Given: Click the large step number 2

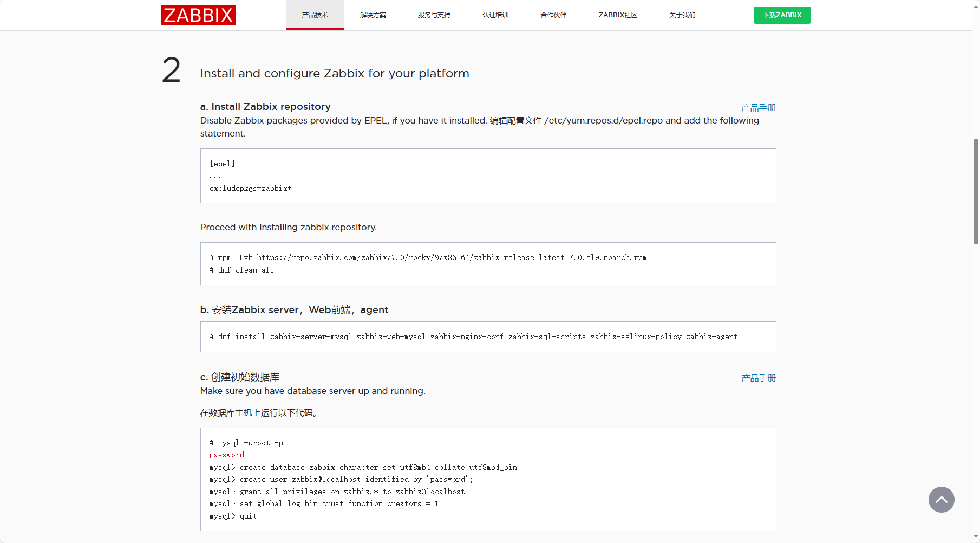Looking at the screenshot, I should 171,70.
